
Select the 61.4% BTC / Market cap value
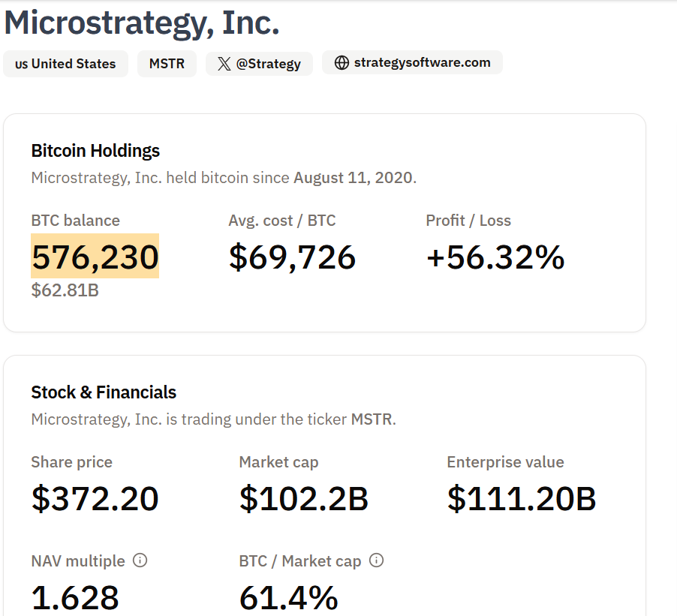click(x=287, y=596)
